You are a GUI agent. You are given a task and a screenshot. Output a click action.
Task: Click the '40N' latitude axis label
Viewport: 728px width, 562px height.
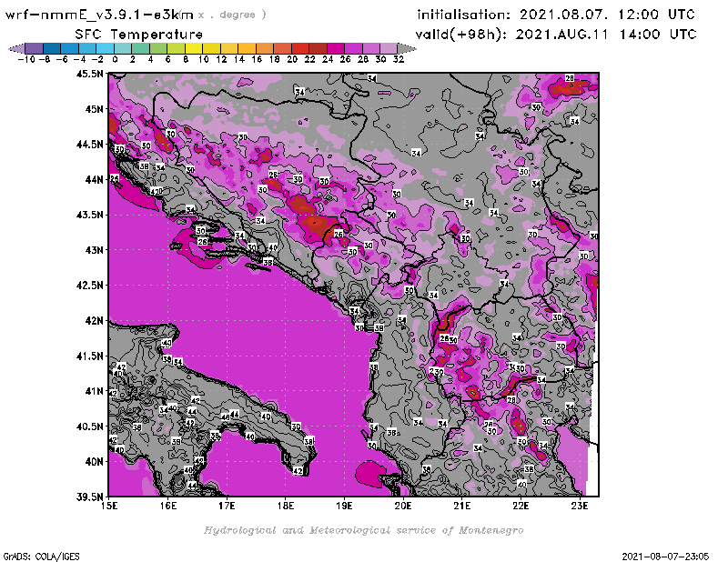(94, 462)
